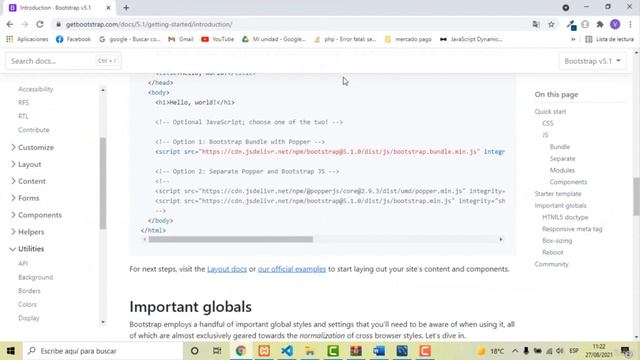Click the code block horizontal scrollbar thumb
640x360 pixels.
(x=231, y=240)
